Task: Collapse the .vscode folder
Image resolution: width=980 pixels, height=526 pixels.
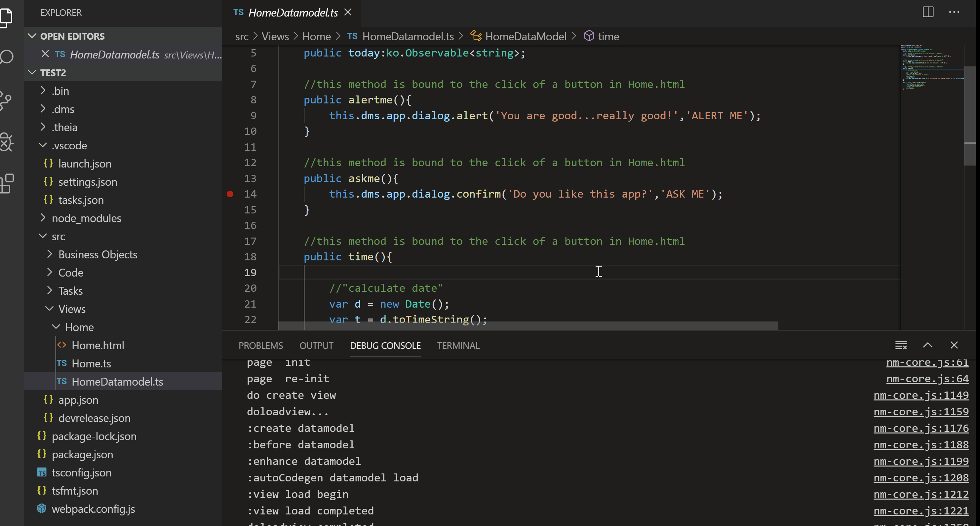Action: [x=43, y=145]
